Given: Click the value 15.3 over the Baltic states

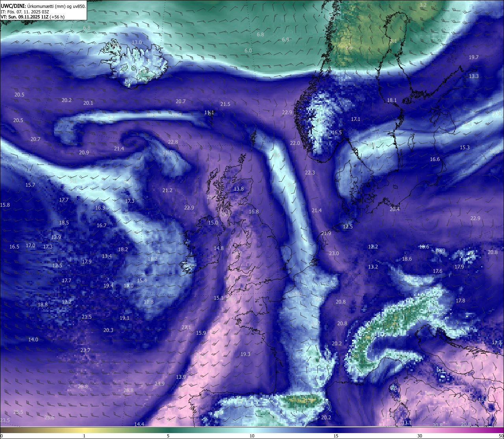Looking at the screenshot, I should 465,147.
